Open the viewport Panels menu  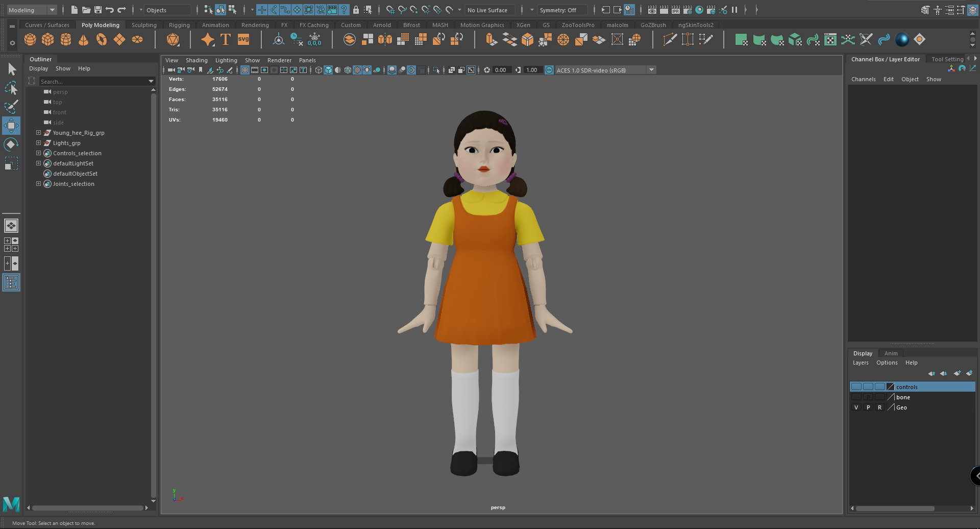point(307,60)
